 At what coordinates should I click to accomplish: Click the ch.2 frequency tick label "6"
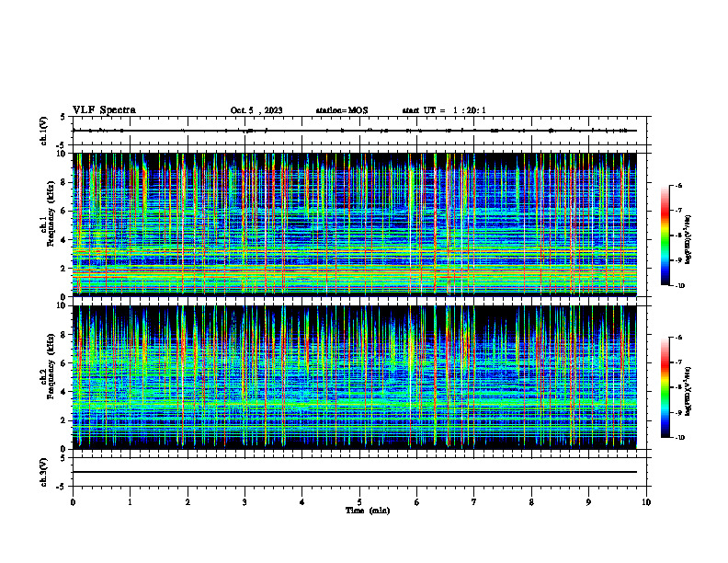click(x=64, y=363)
